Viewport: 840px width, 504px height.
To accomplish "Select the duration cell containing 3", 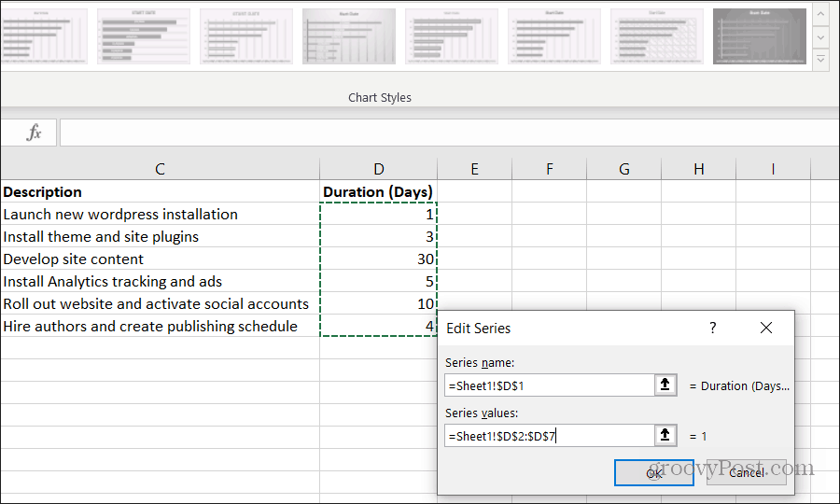I will 379,237.
